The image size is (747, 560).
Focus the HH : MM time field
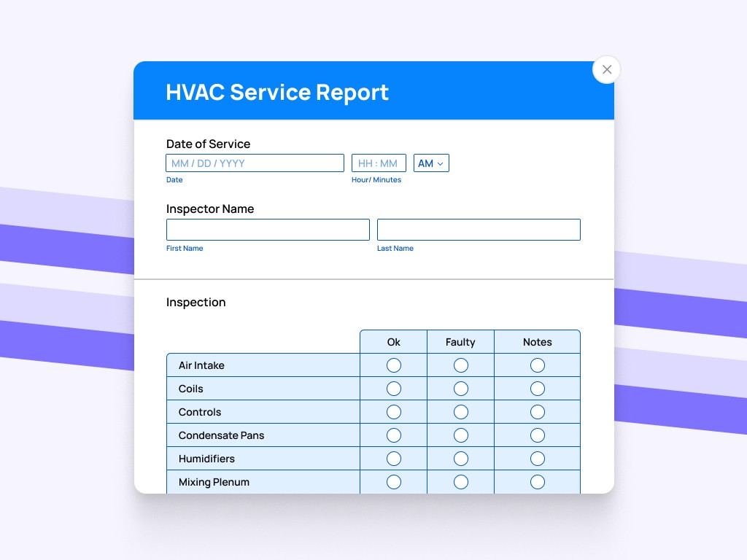(x=379, y=163)
